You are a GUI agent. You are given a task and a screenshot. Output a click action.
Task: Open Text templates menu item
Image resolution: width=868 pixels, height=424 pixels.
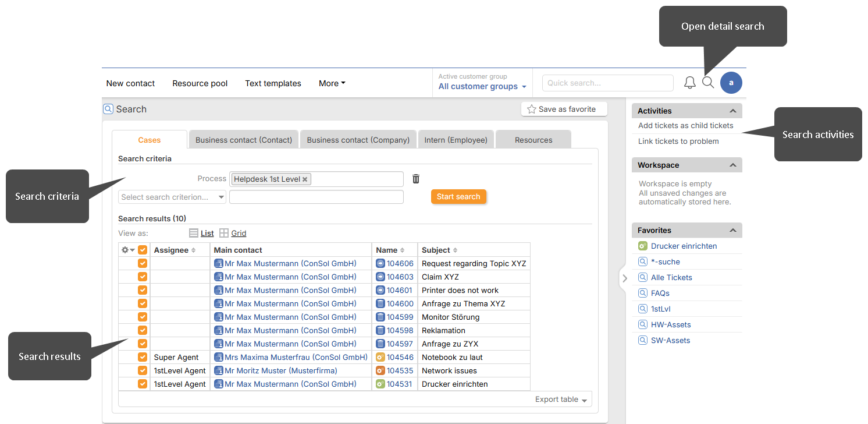click(273, 83)
